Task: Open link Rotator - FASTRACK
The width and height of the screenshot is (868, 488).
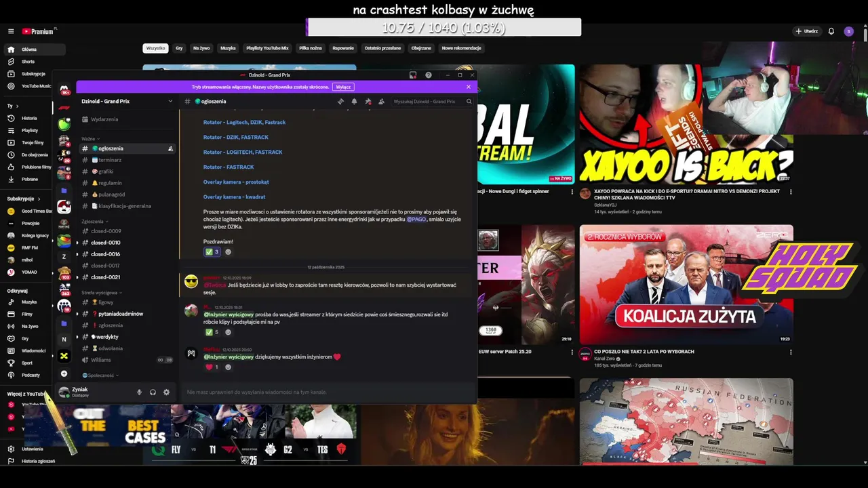Action: click(x=229, y=167)
